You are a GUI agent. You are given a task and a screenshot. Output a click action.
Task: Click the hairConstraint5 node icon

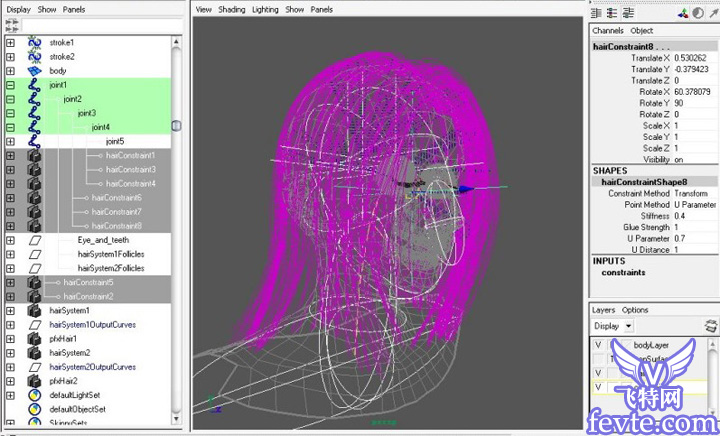point(34,283)
